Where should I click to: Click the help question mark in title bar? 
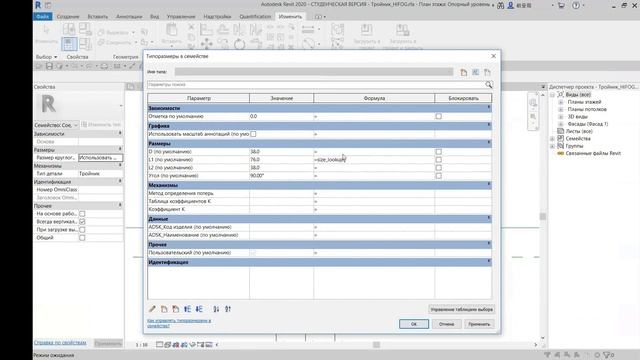pyautogui.click(x=576, y=5)
